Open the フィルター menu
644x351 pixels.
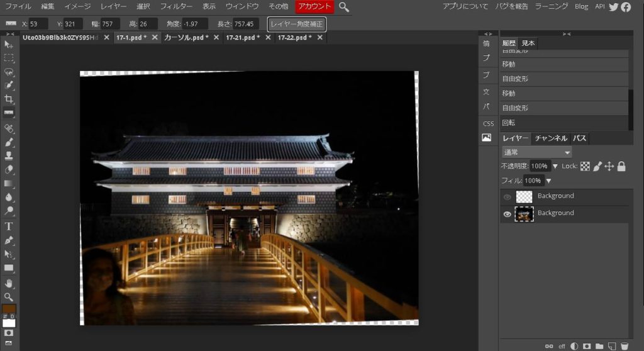click(x=176, y=7)
